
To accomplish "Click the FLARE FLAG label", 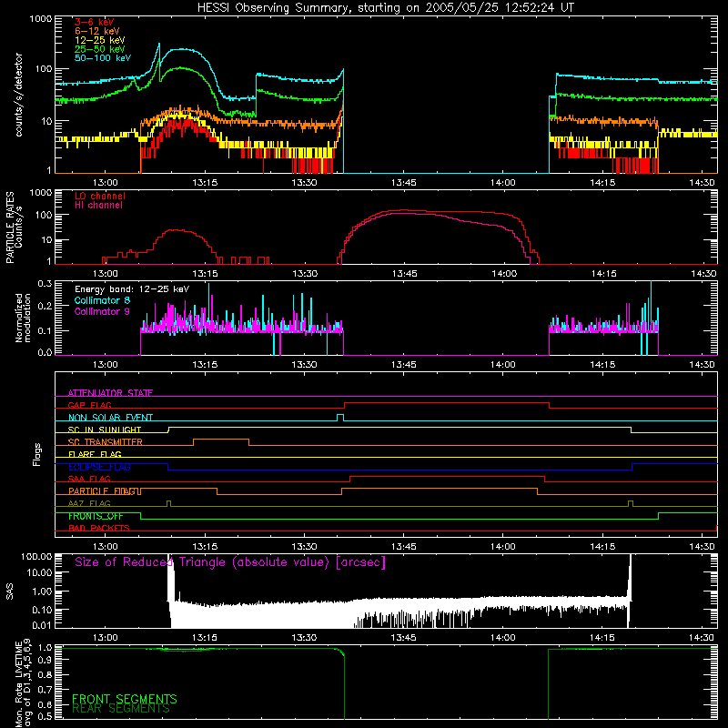I will pyautogui.click(x=95, y=454).
